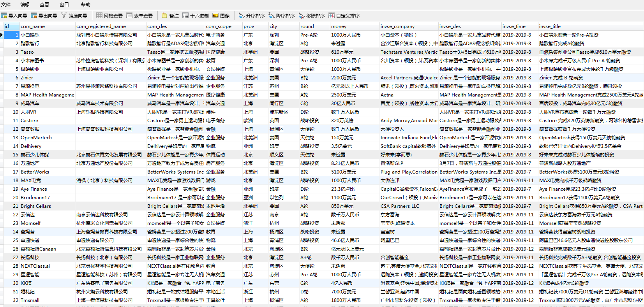The image size is (644, 307).
Task: Select the id column header
Action: tap(11, 26)
